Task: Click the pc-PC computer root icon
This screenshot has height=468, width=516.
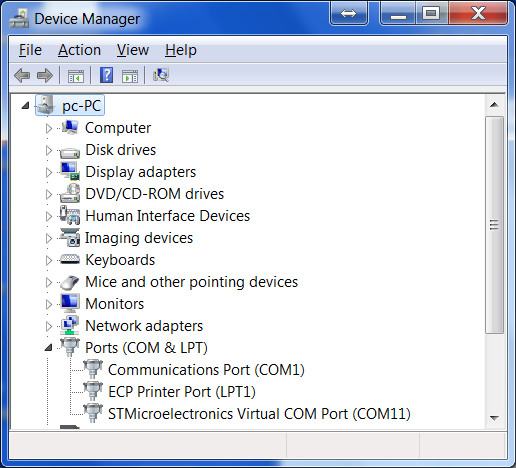Action: point(46,105)
